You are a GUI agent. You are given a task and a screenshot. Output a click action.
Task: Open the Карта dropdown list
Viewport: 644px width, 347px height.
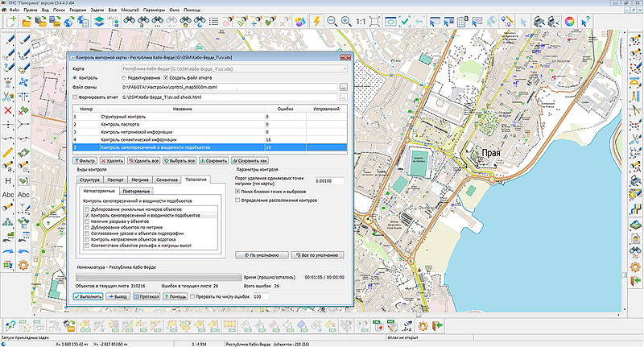(x=343, y=70)
